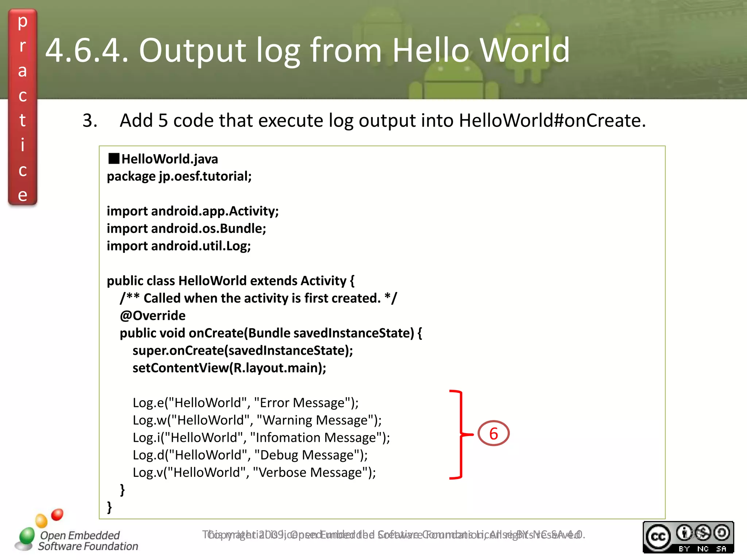Click the line 'import android.util.Log;'
The height and width of the screenshot is (560, 747).
pos(179,246)
